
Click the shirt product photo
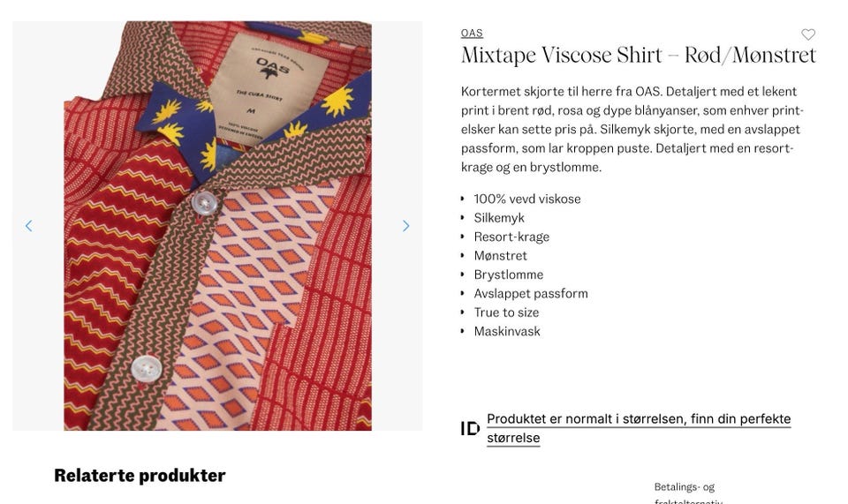click(x=217, y=226)
